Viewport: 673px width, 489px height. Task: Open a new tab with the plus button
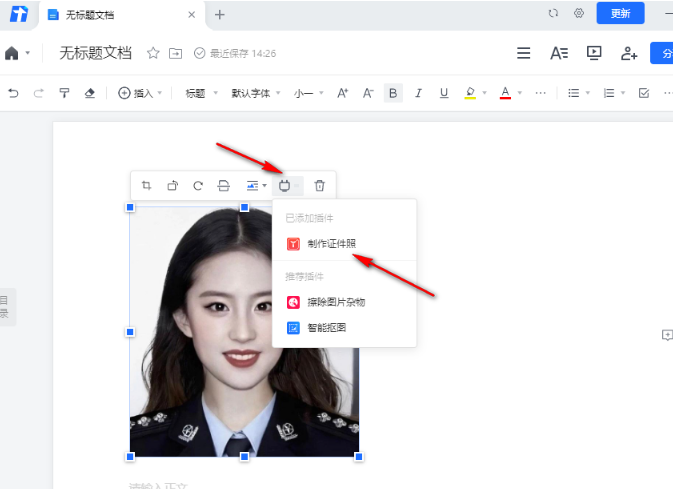pyautogui.click(x=220, y=15)
